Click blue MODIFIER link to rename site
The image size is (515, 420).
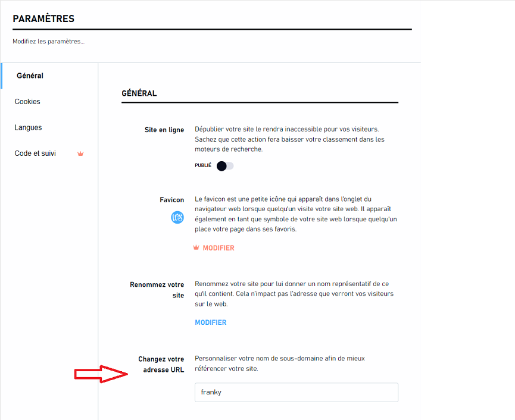211,322
